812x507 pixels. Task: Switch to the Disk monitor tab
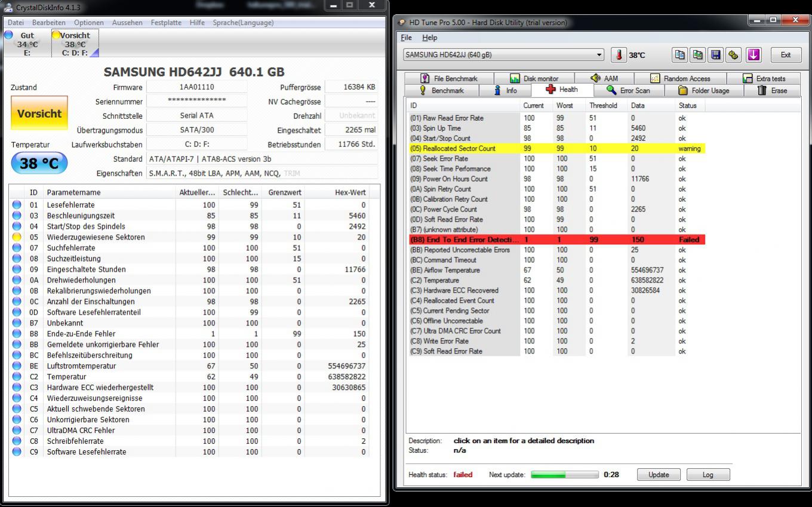[x=534, y=78]
